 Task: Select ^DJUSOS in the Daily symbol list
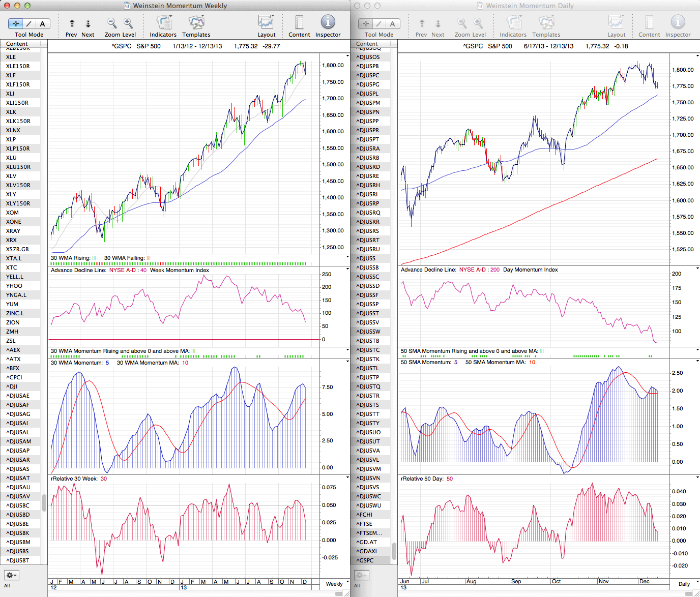click(370, 57)
